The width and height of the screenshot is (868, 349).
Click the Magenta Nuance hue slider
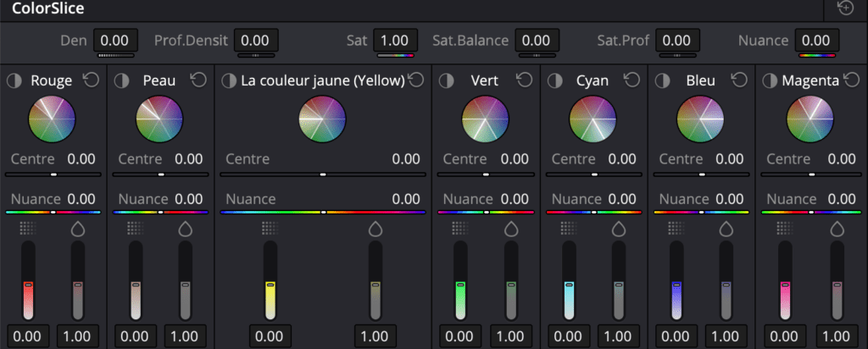click(x=811, y=212)
